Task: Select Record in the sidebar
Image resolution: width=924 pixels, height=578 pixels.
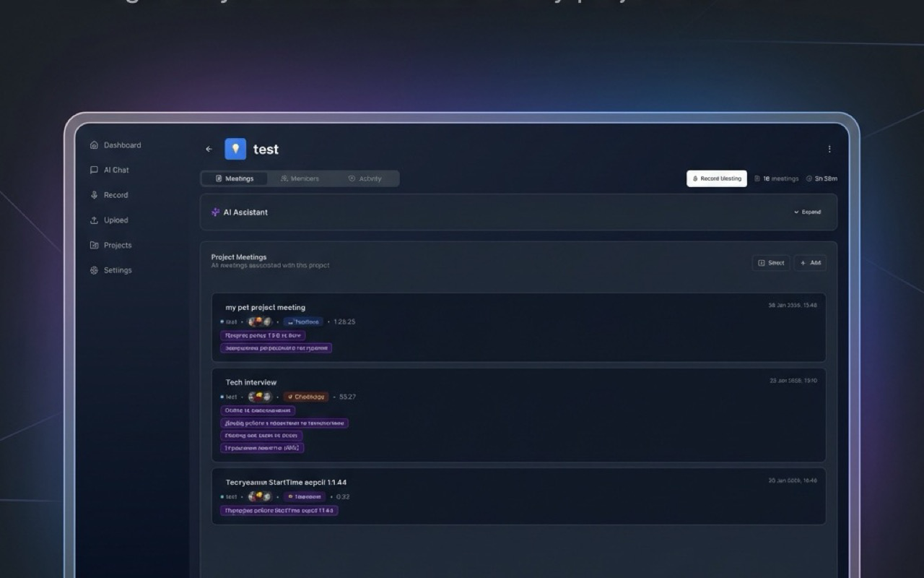Action: click(x=115, y=194)
